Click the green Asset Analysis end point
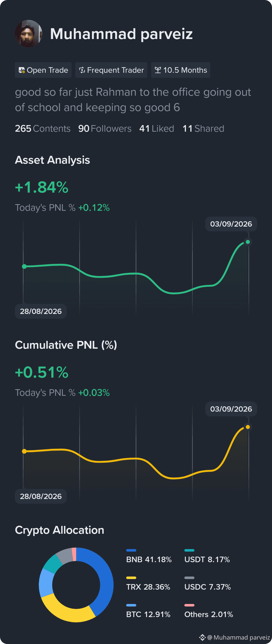 click(248, 242)
